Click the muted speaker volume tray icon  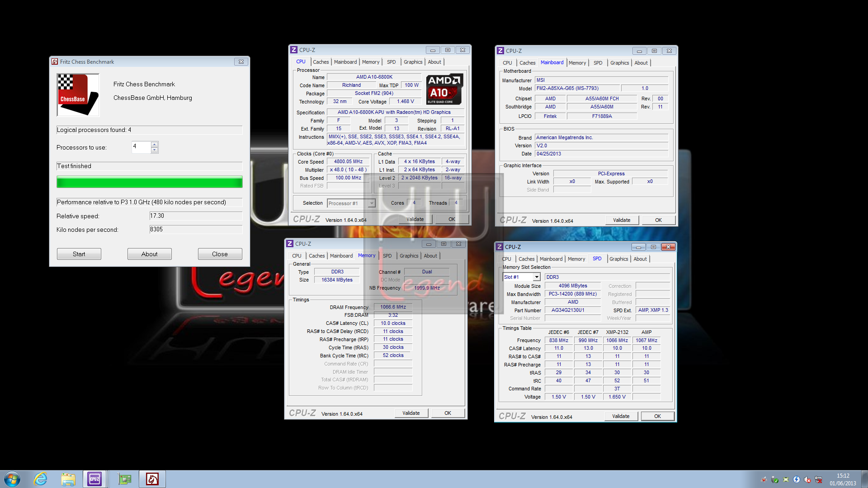click(x=807, y=479)
